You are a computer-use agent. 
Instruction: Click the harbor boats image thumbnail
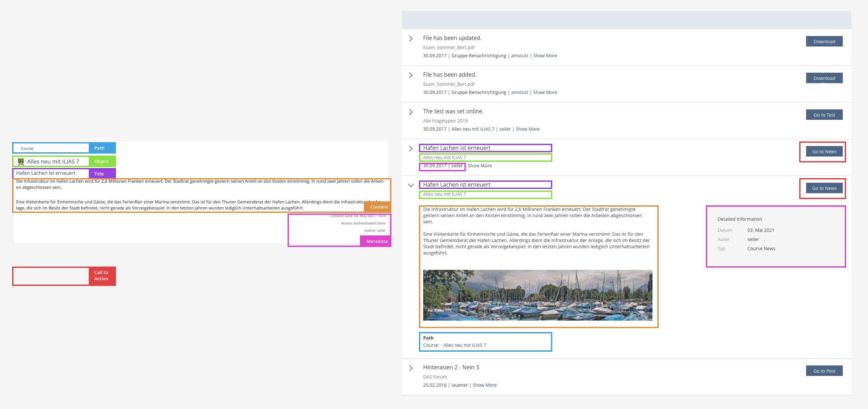(538, 295)
